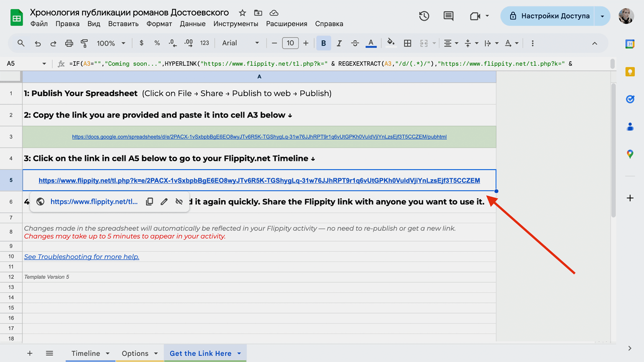
Task: Open the Инструменты menu
Action: point(236,24)
